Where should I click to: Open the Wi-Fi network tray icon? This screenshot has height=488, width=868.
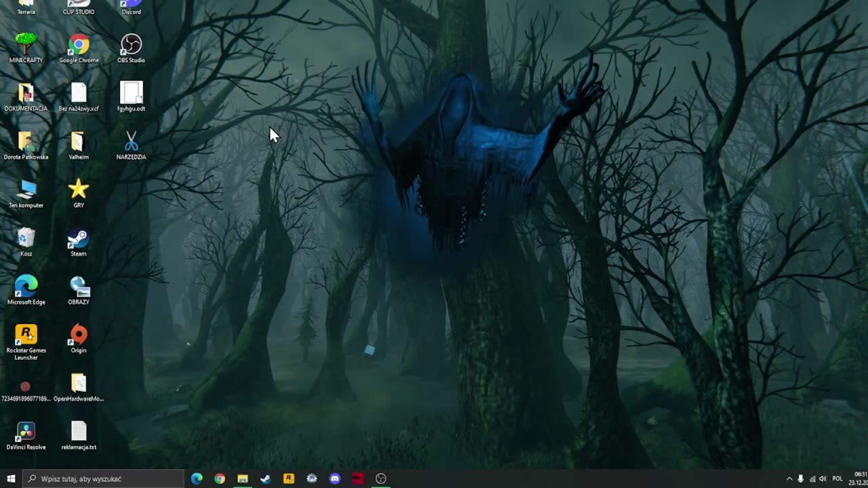point(812,479)
